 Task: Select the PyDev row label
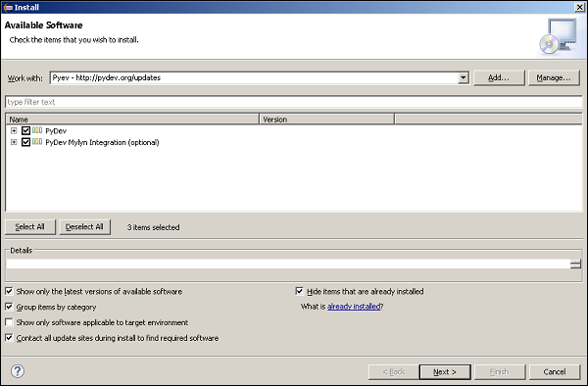56,131
